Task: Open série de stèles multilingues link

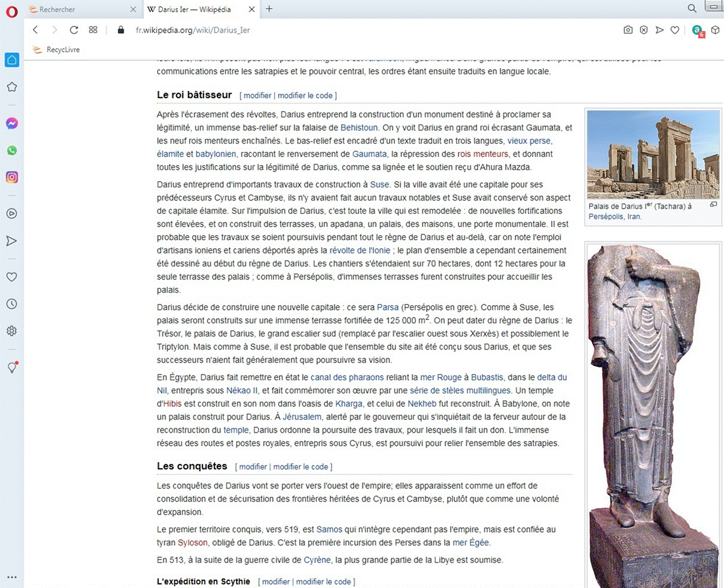Action: pos(460,390)
